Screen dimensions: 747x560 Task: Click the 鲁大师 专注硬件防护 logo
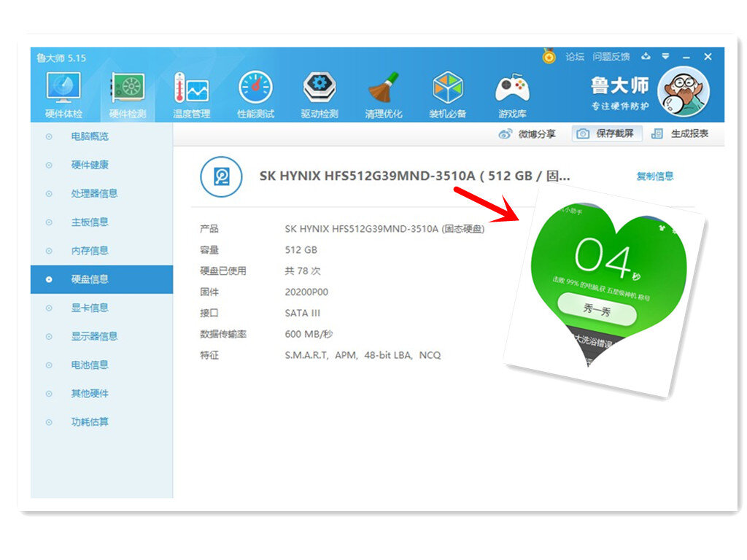coord(619,93)
